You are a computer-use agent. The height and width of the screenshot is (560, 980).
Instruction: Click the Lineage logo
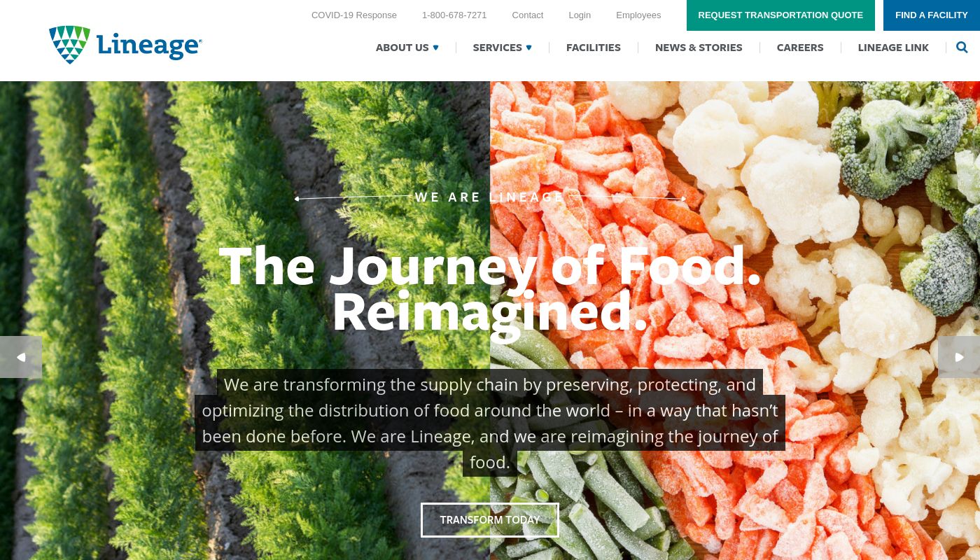pyautogui.click(x=125, y=45)
